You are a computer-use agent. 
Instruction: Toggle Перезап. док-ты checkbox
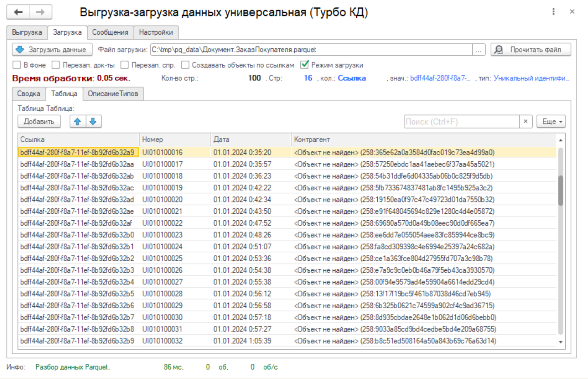[56, 65]
